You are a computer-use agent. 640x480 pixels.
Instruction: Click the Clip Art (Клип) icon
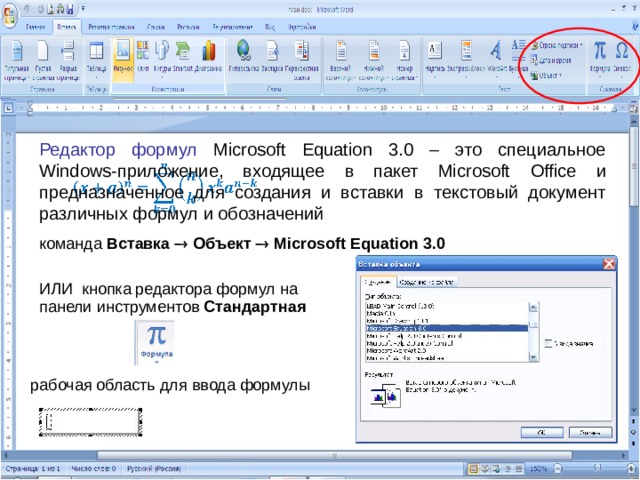[x=143, y=57]
